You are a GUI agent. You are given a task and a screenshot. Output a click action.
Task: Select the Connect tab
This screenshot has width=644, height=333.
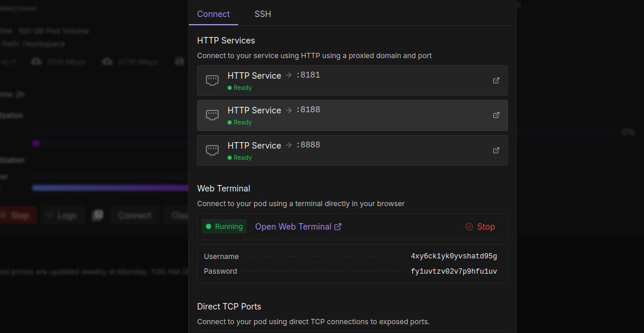[213, 14]
